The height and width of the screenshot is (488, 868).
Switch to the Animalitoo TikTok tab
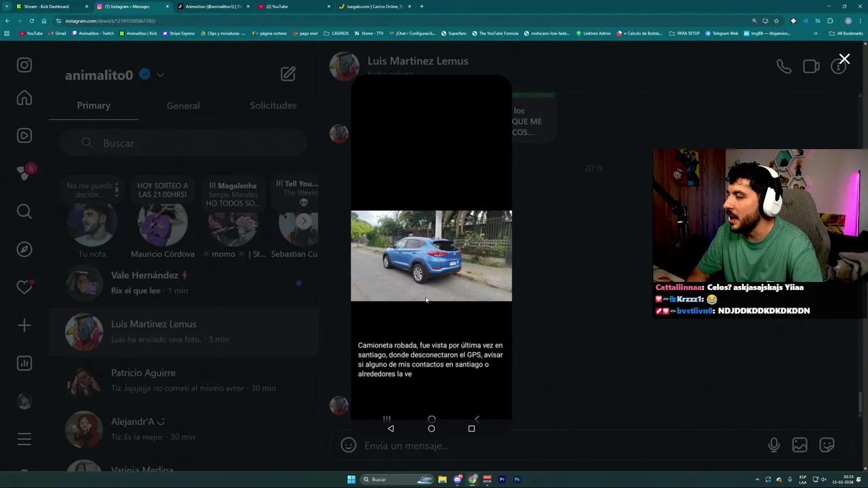[214, 6]
